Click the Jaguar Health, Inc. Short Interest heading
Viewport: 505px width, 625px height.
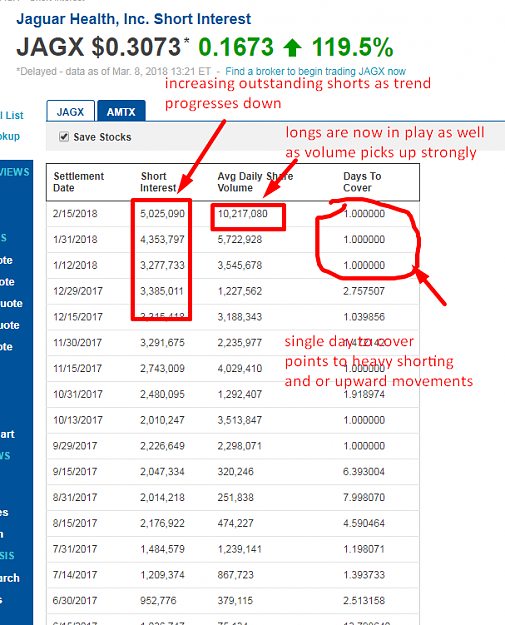(134, 19)
